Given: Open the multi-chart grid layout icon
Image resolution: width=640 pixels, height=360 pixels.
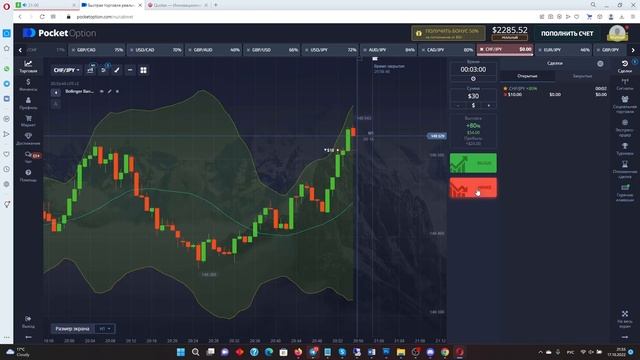Looking at the screenshot, I should click(143, 70).
